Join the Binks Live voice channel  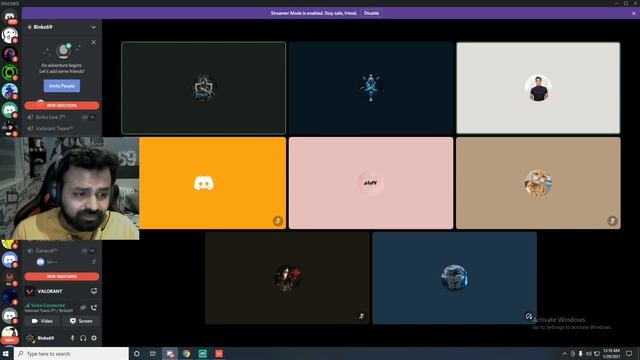(61, 117)
